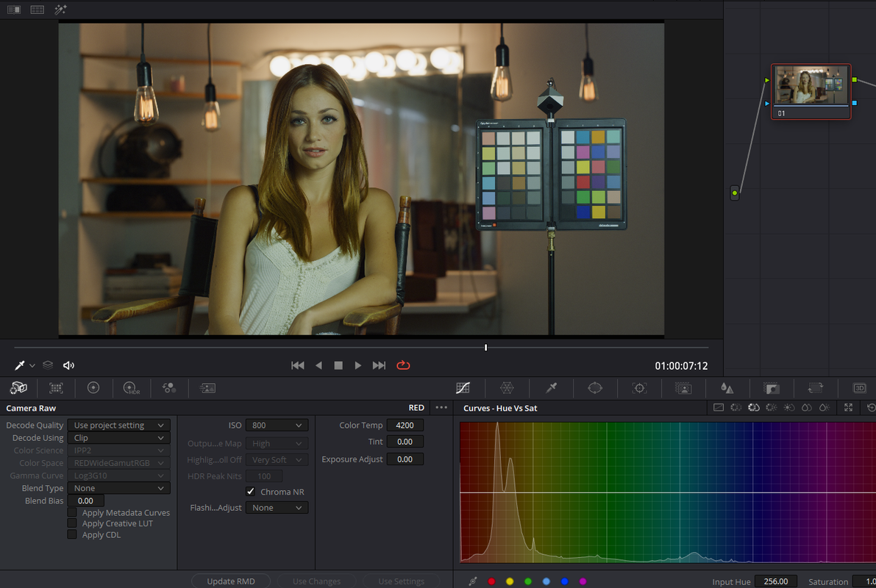Expand the Decode Using Clip dropdown
876x588 pixels.
pyautogui.click(x=118, y=438)
